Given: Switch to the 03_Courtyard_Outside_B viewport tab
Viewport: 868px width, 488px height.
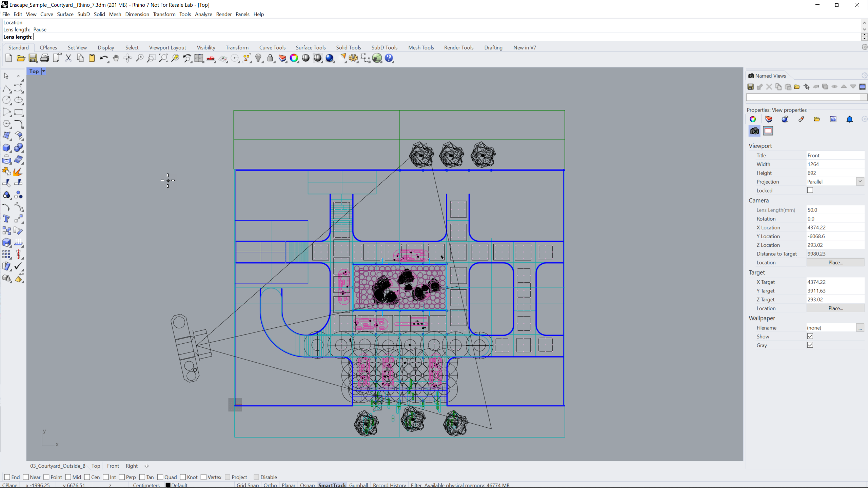Looking at the screenshot, I should (x=58, y=466).
